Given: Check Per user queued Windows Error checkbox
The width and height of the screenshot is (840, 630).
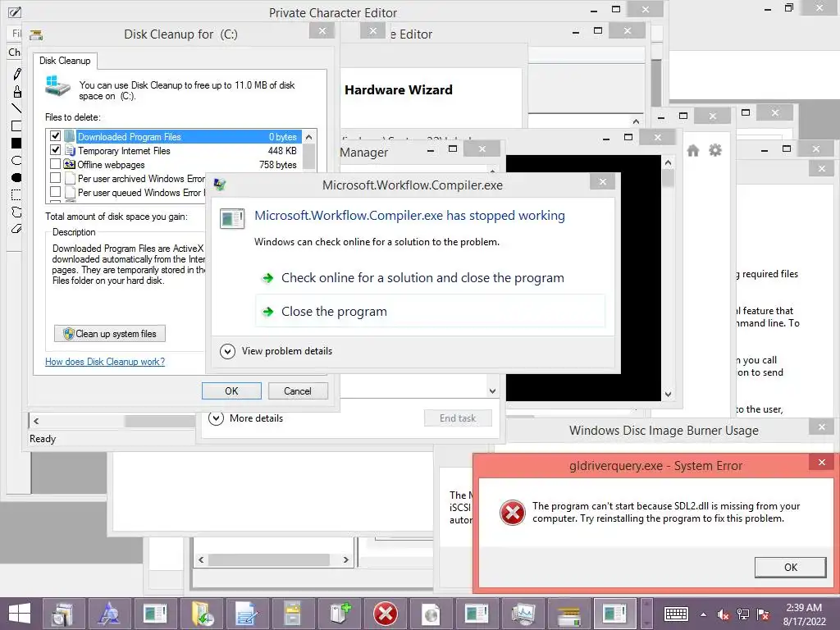Looking at the screenshot, I should coord(55,192).
